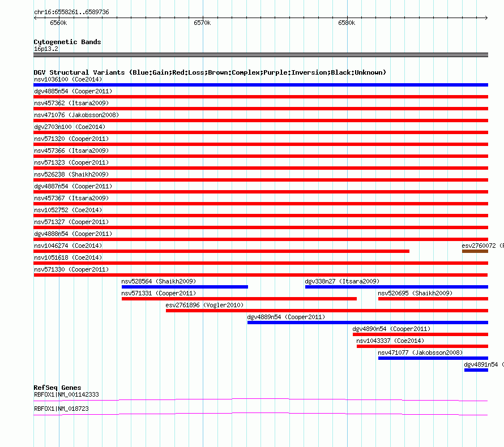This screenshot has height=447, width=504.
Task: Open nsv571323 (Cooper2011) variant
Action: [x=71, y=162]
